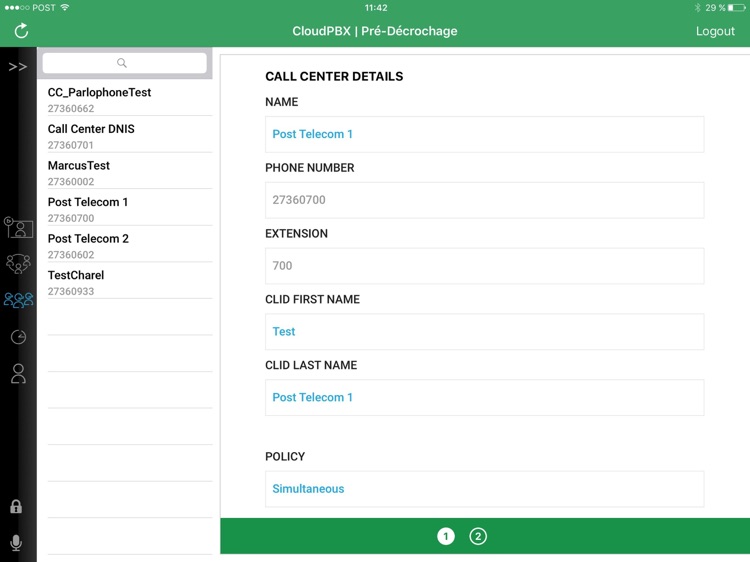Image resolution: width=750 pixels, height=562 pixels.
Task: Tap the CloudPBX | Pré-Décrochage title
Action: click(375, 31)
